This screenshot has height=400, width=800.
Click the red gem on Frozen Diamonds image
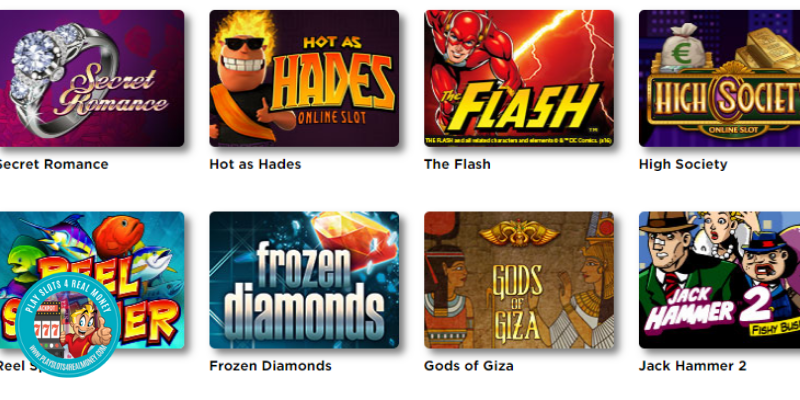(x=355, y=240)
